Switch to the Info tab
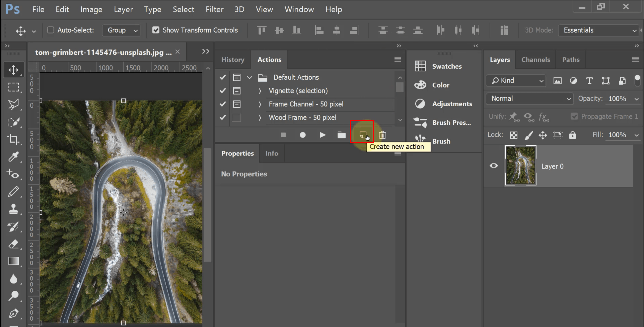This screenshot has height=327, width=644. 272,153
